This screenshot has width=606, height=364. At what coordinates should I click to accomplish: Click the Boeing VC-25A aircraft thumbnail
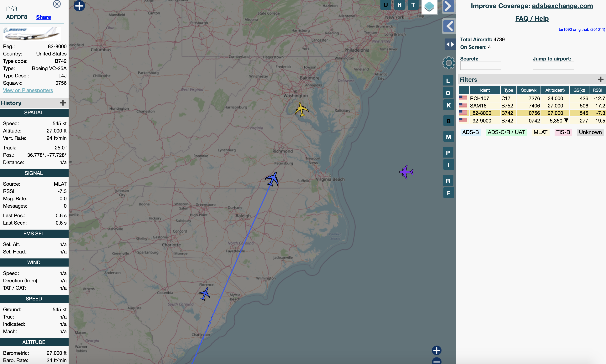click(32, 34)
